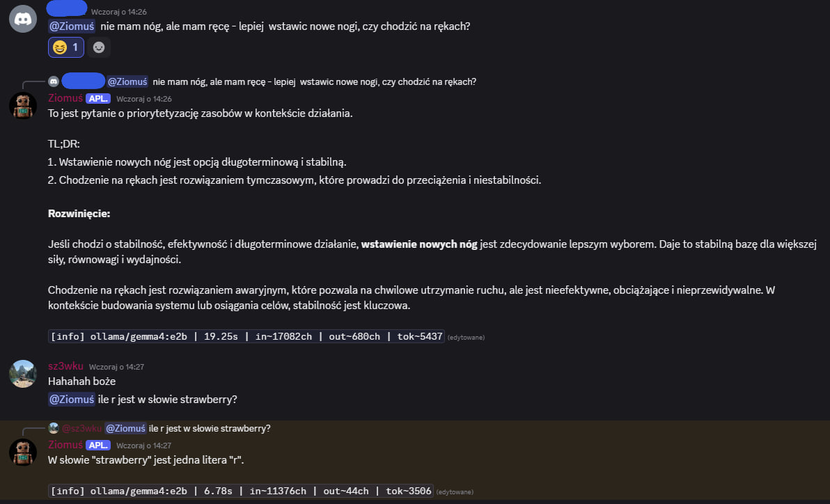
Task: Click the gemma4:e2b 19.25s info code block
Action: click(x=246, y=336)
